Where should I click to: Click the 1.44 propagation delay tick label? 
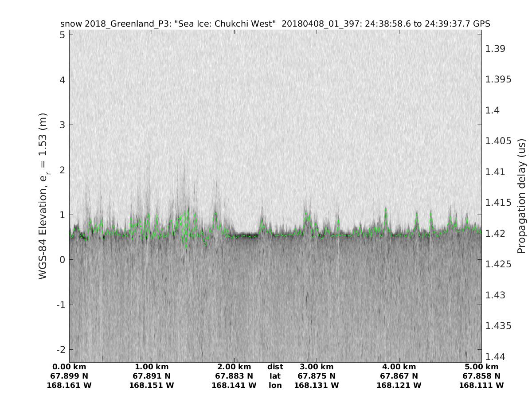point(495,356)
